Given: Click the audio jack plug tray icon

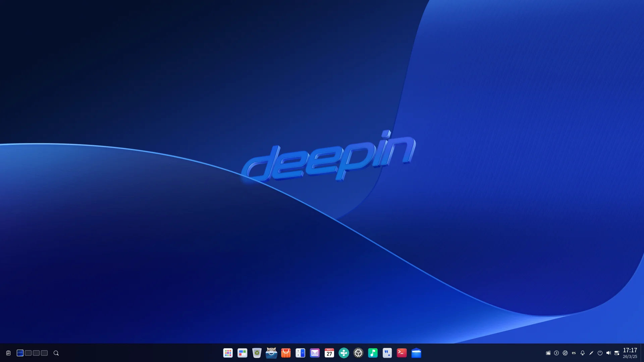Looking at the screenshot, I should (x=591, y=353).
